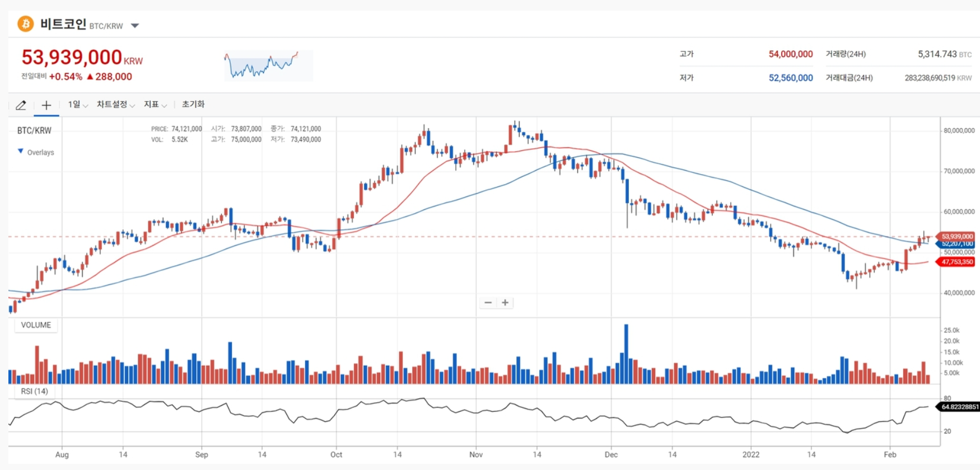Click the 비트코인 coin name heading

point(63,24)
